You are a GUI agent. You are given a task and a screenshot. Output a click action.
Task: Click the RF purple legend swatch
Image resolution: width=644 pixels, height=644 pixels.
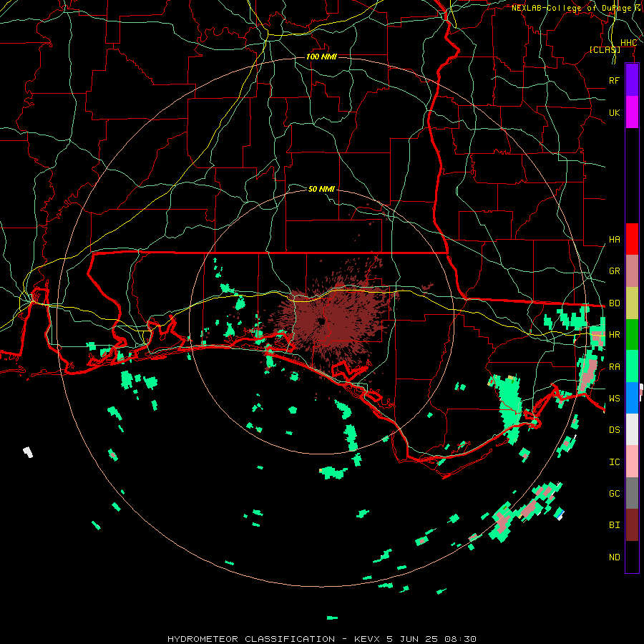pos(632,80)
